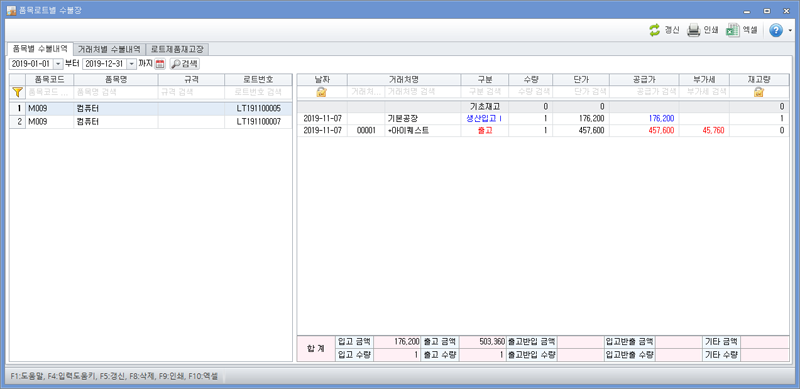Screen dimensions: 800x389
Task: Click filter icon under 날짜 column
Action: tap(322, 92)
